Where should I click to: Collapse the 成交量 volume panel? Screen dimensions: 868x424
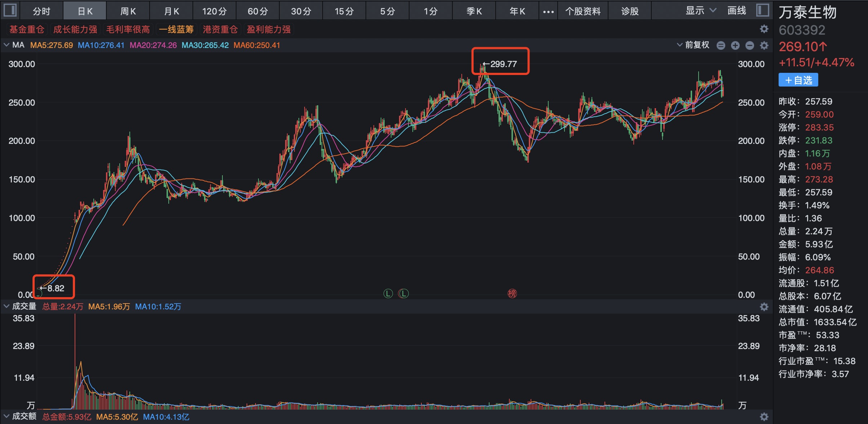pyautogui.click(x=6, y=306)
